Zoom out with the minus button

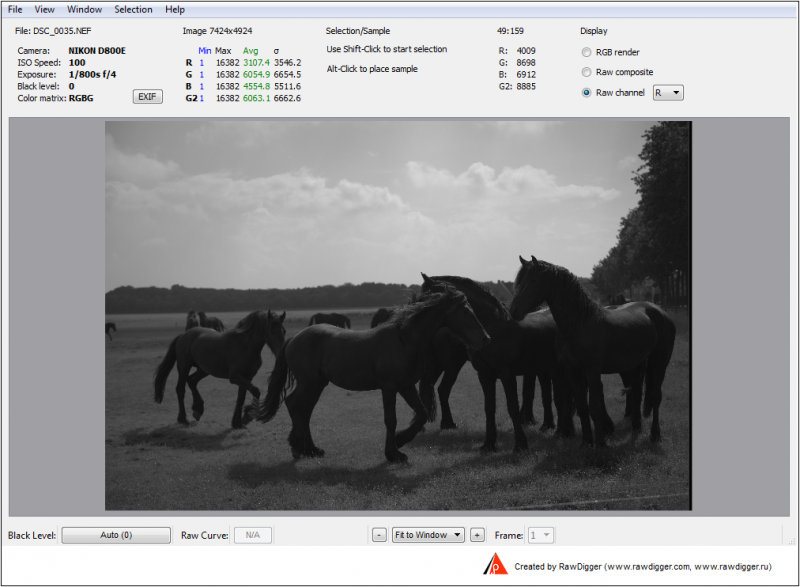point(379,535)
